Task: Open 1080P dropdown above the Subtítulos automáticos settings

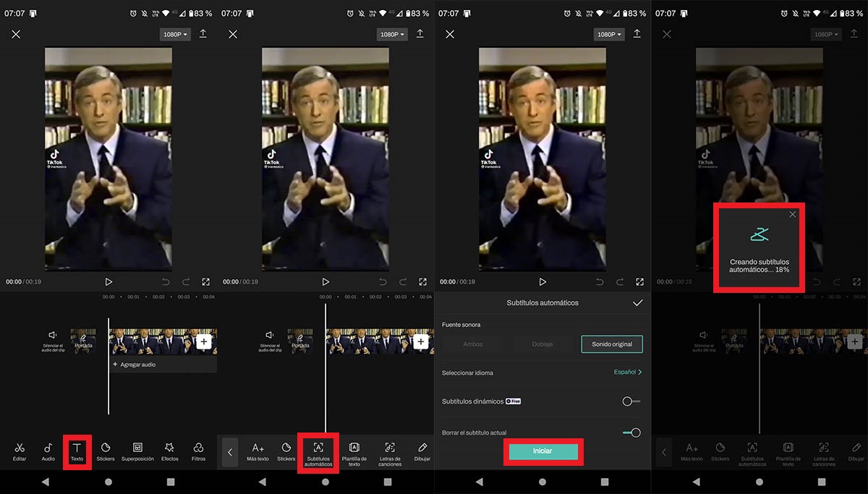Action: [x=609, y=34]
